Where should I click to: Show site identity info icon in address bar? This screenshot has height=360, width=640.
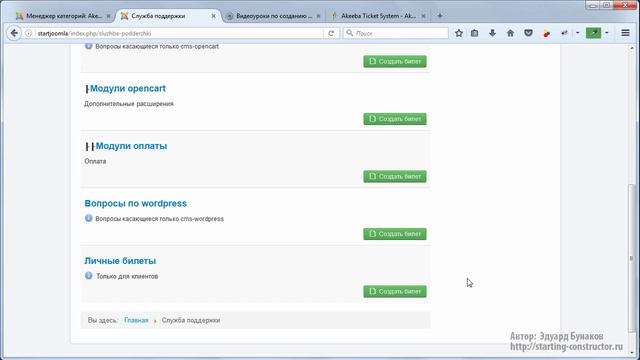point(29,33)
